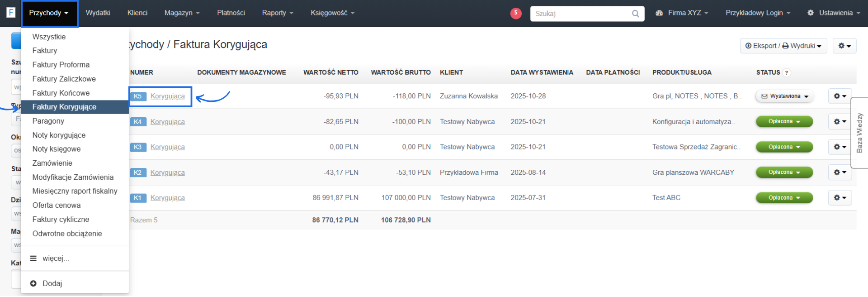
Task: Open the gear menu beside Eksport / Wydruki
Action: pos(844,46)
